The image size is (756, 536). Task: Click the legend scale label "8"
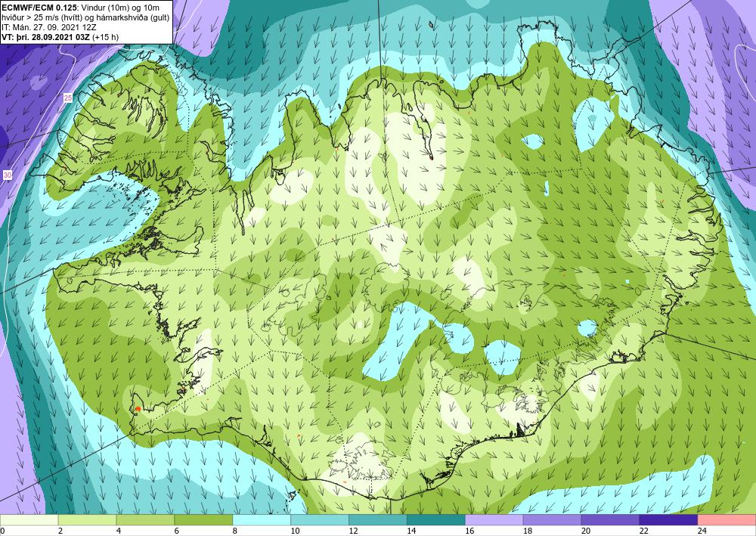[235, 531]
